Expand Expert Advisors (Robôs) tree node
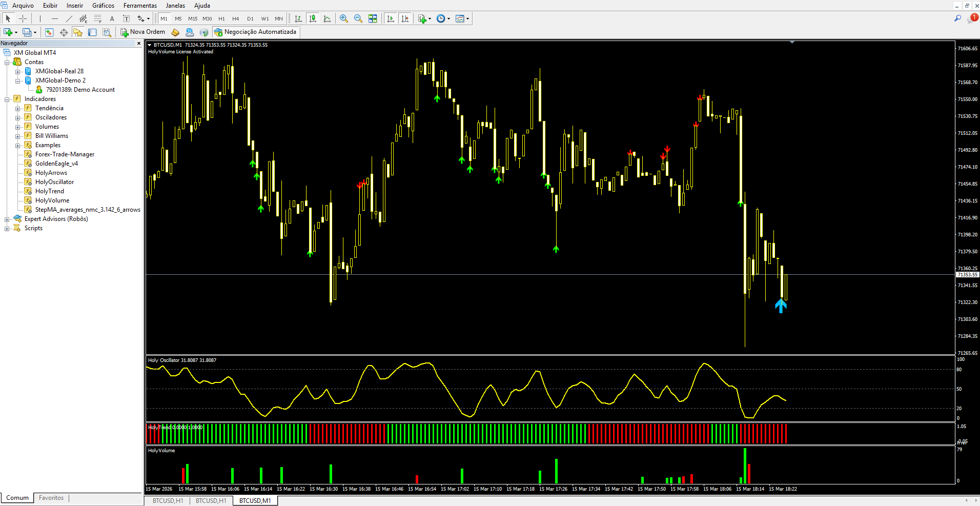Viewport: 980px width, 506px height. tap(7, 219)
